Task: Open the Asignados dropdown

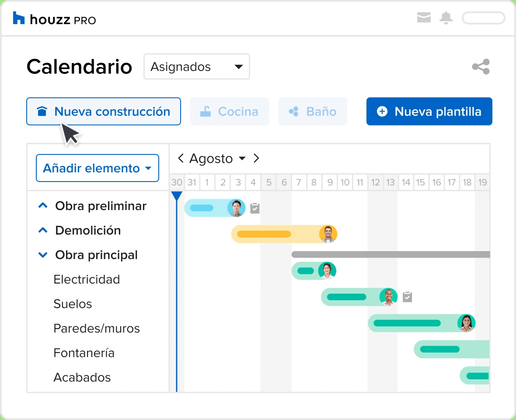Action: click(196, 67)
